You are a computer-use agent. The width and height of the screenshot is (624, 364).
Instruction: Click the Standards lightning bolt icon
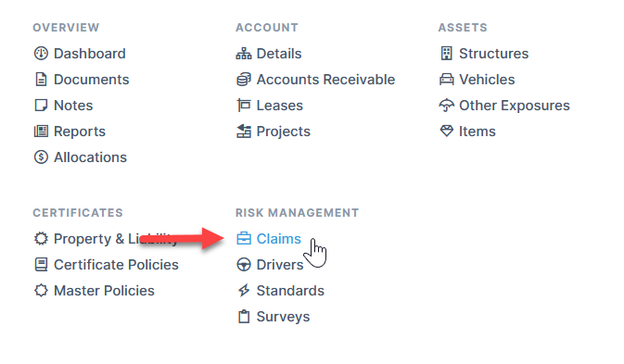244,291
